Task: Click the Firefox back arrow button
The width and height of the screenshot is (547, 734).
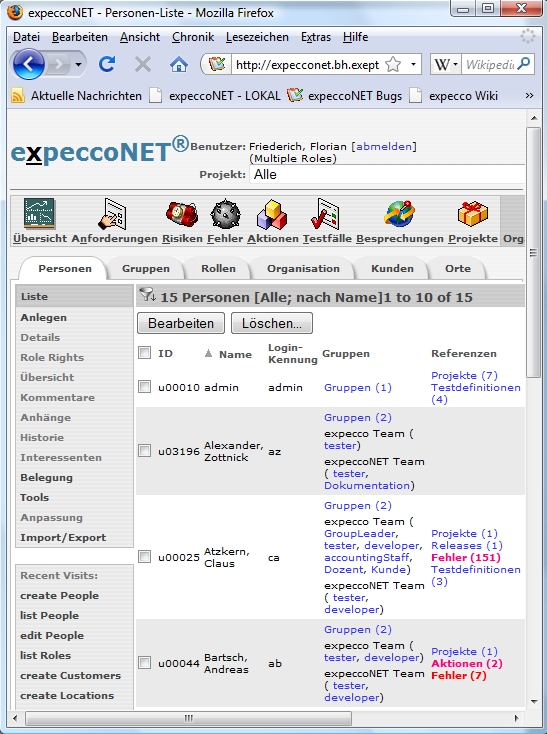Action: click(x=29, y=64)
